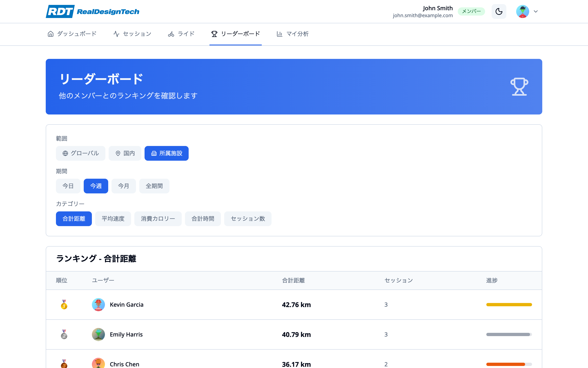Click the 順位 column header
This screenshot has width=588, height=368.
[x=61, y=280]
